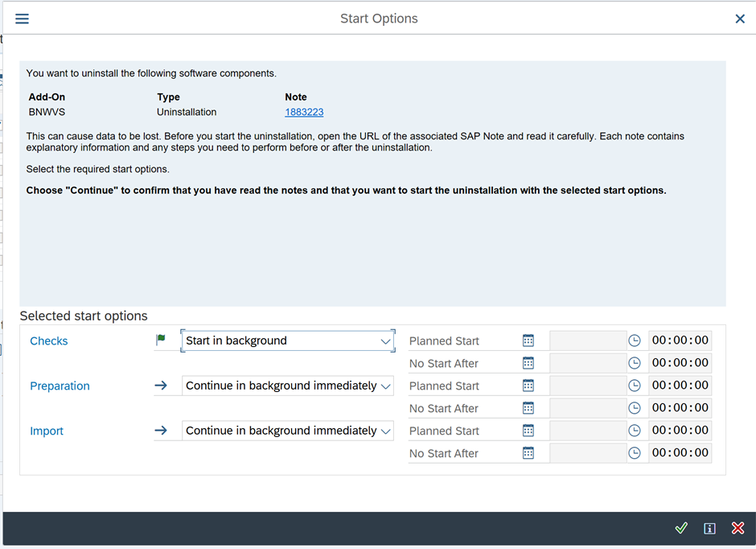The height and width of the screenshot is (549, 756).
Task: Open SAP Note 1883223 link
Action: [x=304, y=112]
